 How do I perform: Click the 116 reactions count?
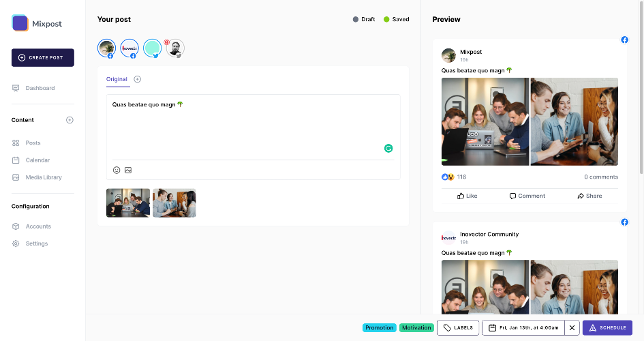[461, 177]
